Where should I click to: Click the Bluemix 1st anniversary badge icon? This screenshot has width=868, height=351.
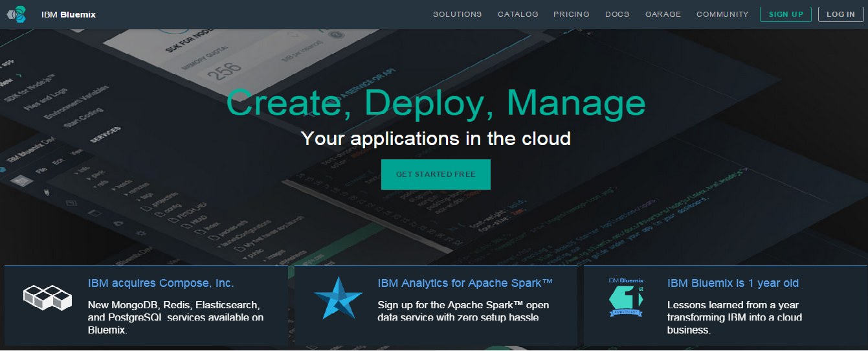coord(627,297)
